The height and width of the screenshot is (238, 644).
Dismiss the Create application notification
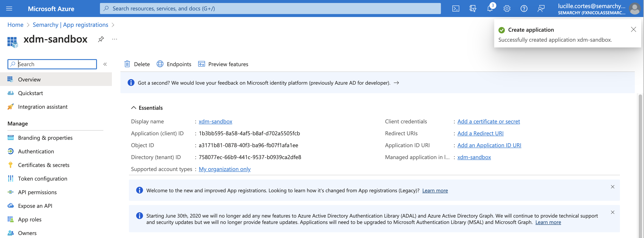pos(633,29)
